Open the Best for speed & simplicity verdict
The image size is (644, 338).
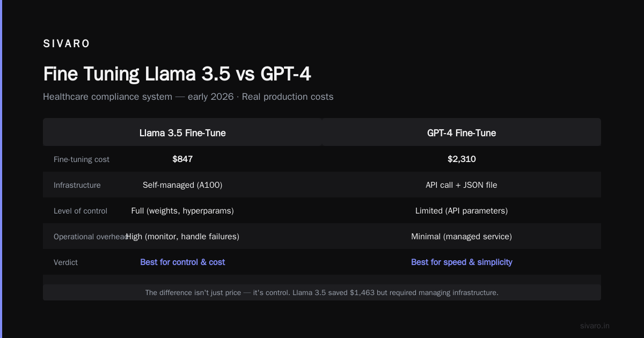coord(462,262)
